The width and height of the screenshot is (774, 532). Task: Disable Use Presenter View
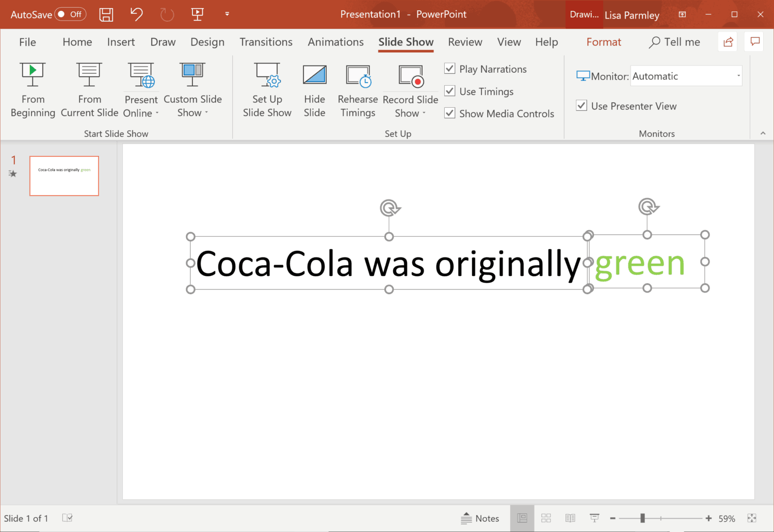pyautogui.click(x=582, y=106)
